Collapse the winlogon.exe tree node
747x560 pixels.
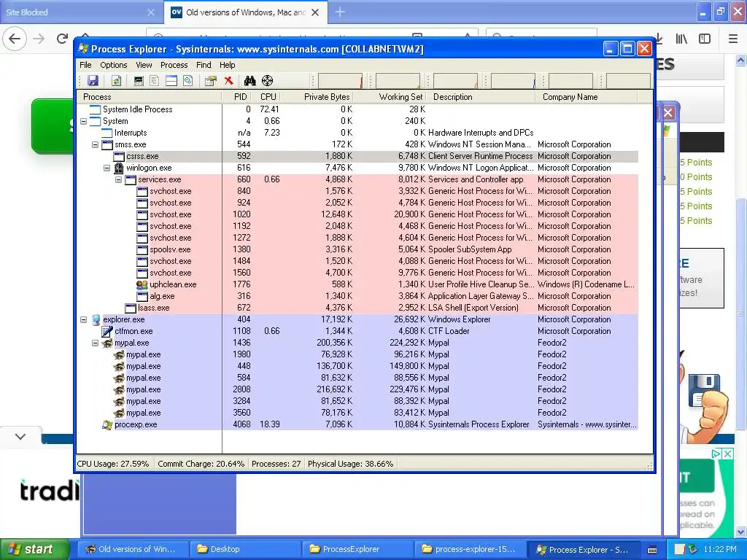tap(107, 168)
